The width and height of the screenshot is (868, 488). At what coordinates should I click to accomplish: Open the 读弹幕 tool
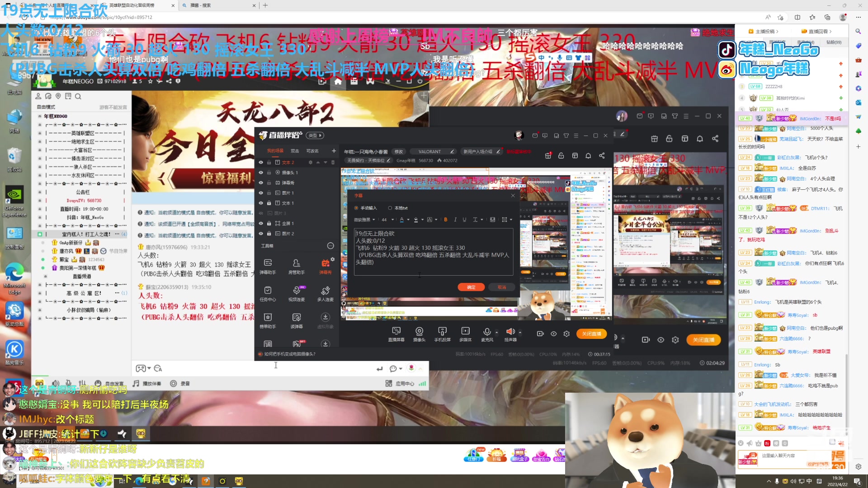click(296, 321)
